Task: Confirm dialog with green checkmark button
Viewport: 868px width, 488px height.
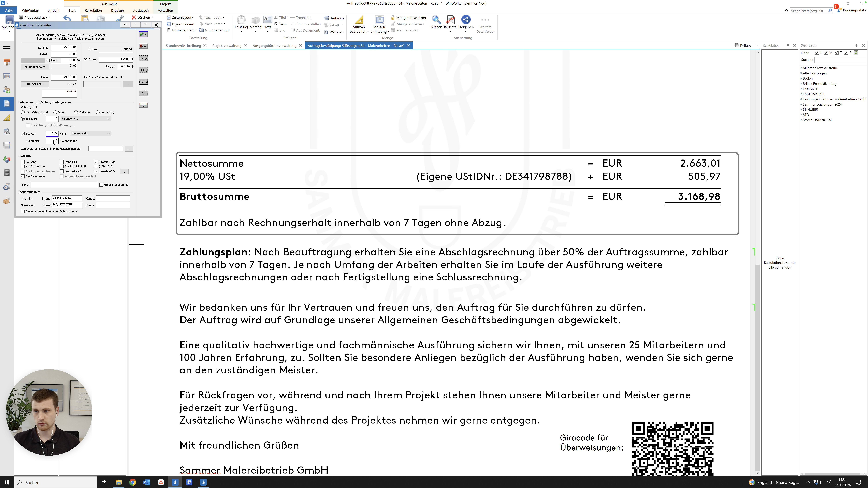Action: 143,34
